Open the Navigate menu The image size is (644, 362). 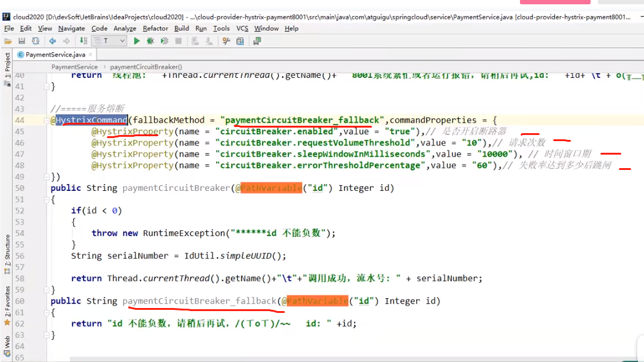[71, 28]
